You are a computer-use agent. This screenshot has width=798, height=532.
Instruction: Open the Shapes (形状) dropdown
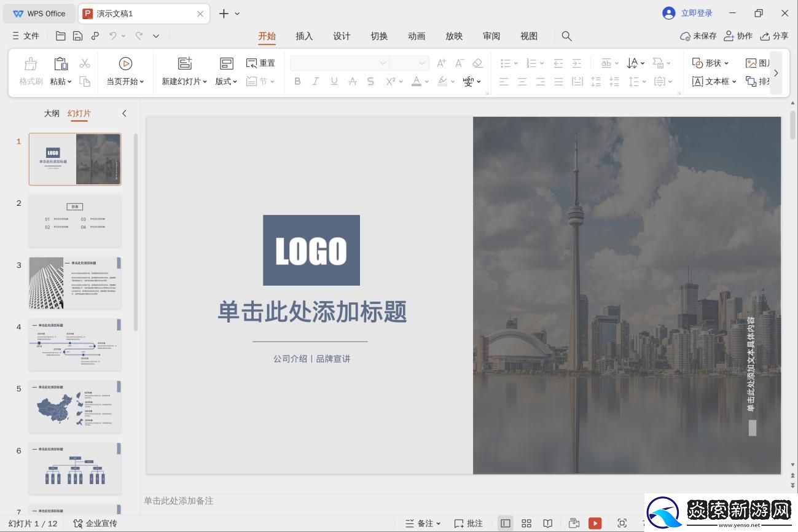coord(711,63)
